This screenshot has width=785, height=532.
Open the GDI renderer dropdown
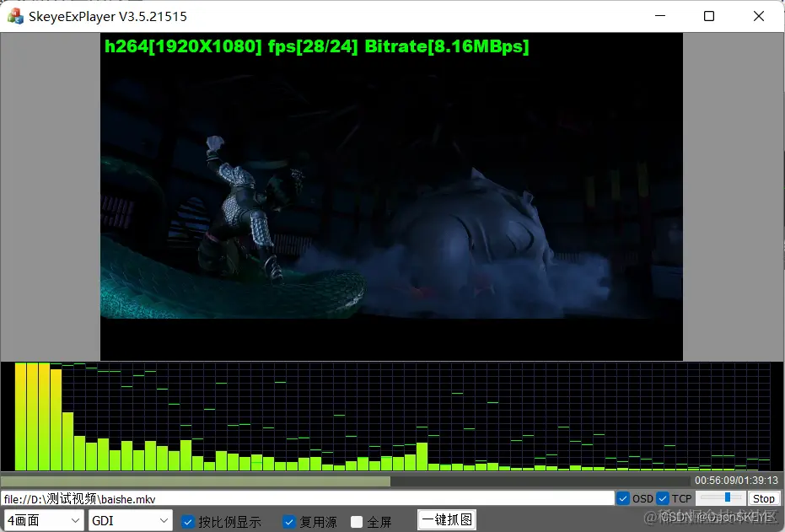click(130, 520)
